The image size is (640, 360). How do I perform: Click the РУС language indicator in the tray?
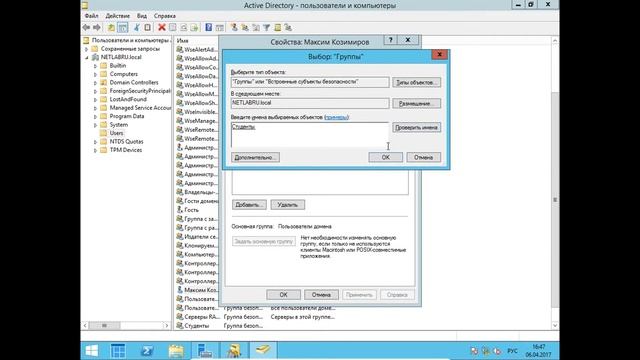(x=512, y=351)
